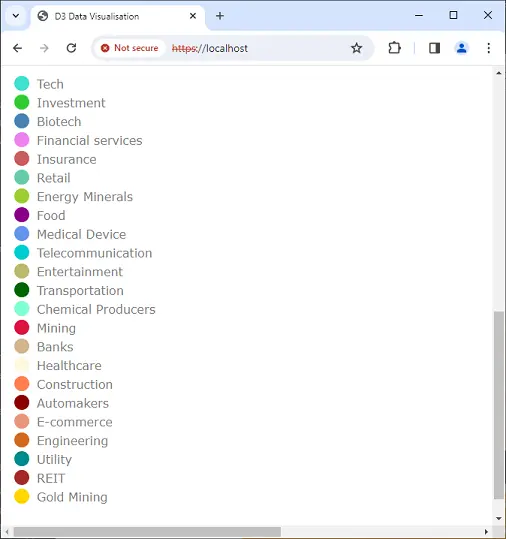Click the Banks tan legend dot
This screenshot has width=506, height=539.
(22, 346)
